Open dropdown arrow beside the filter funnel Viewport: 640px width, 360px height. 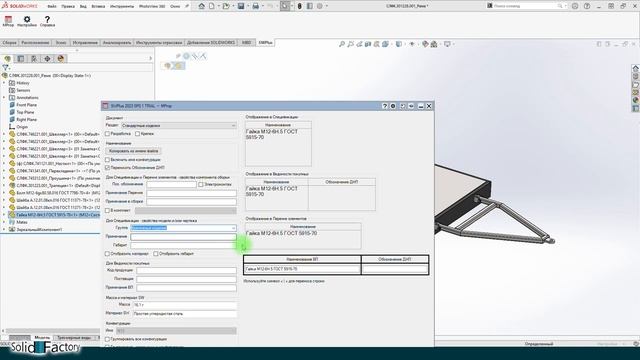[10, 68]
